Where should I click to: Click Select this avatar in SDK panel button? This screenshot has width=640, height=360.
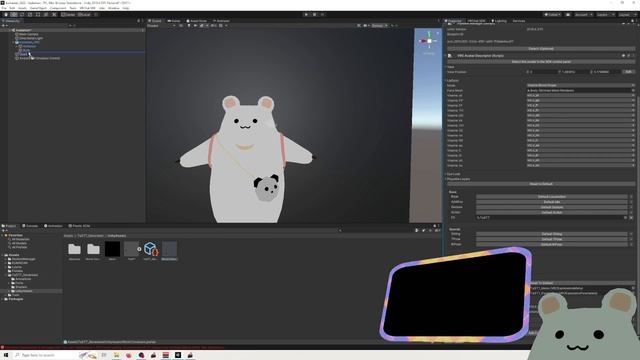tap(541, 62)
